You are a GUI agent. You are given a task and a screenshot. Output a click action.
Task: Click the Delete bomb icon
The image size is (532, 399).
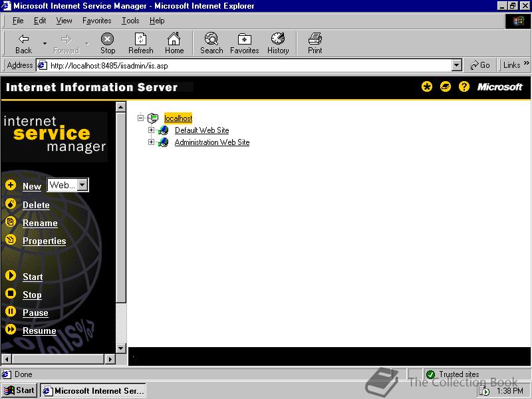11,203
